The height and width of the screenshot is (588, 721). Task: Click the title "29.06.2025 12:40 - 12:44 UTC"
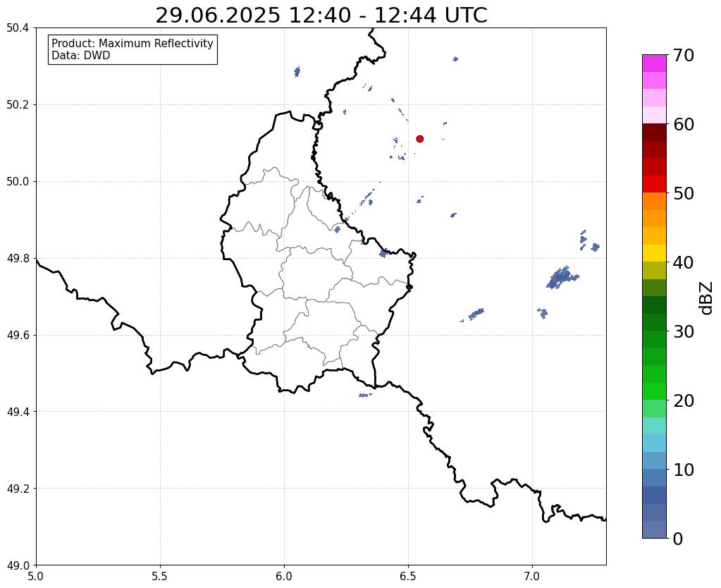(321, 16)
